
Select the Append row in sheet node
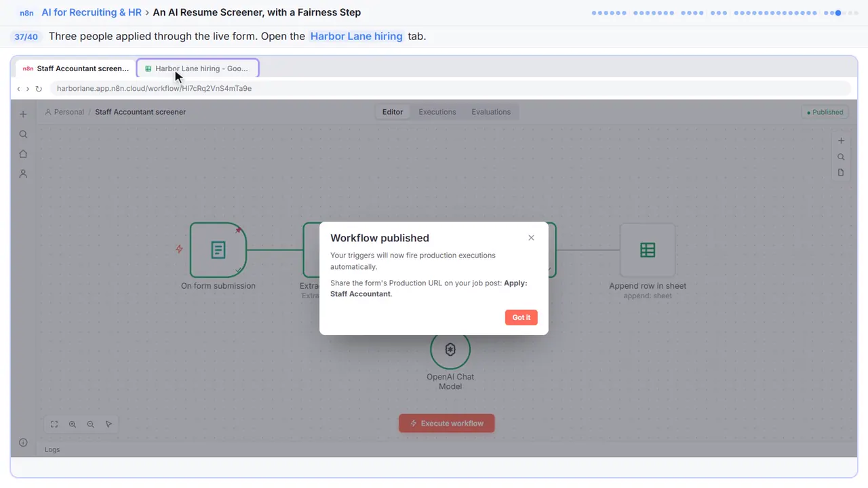[648, 250]
